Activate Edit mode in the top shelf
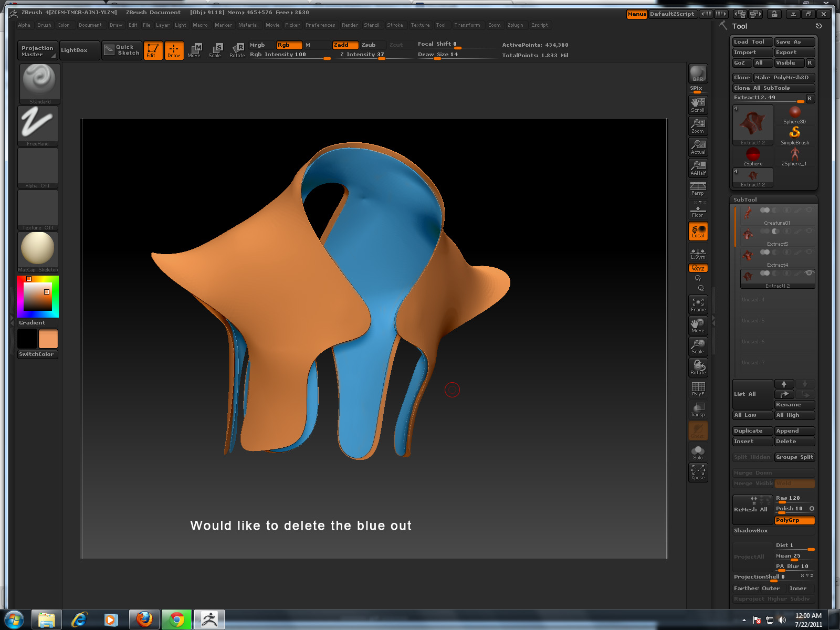 pyautogui.click(x=153, y=50)
